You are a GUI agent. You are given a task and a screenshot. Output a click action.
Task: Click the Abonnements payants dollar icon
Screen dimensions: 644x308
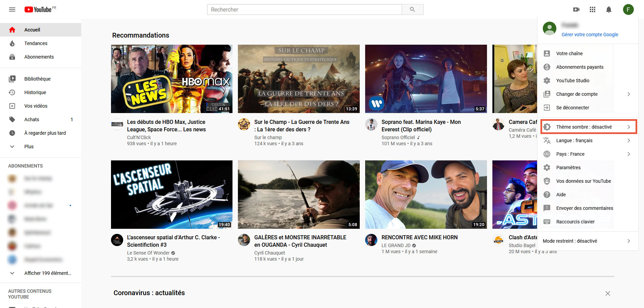(547, 67)
